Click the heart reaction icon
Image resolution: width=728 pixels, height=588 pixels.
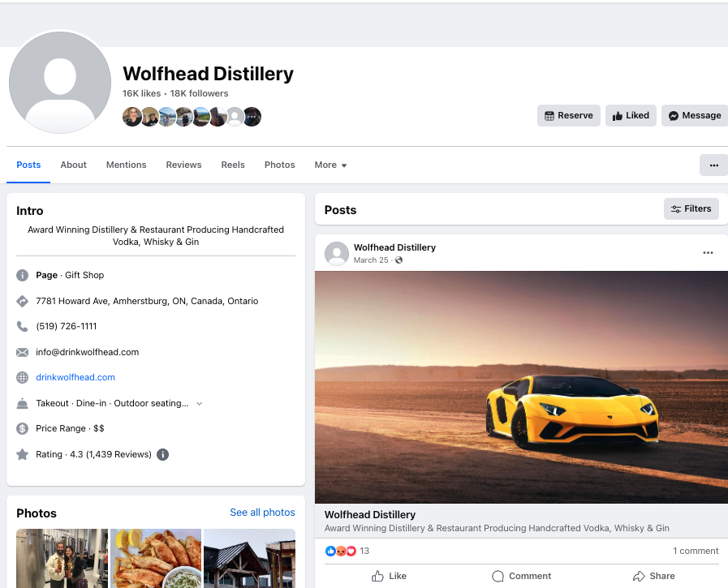(351, 551)
